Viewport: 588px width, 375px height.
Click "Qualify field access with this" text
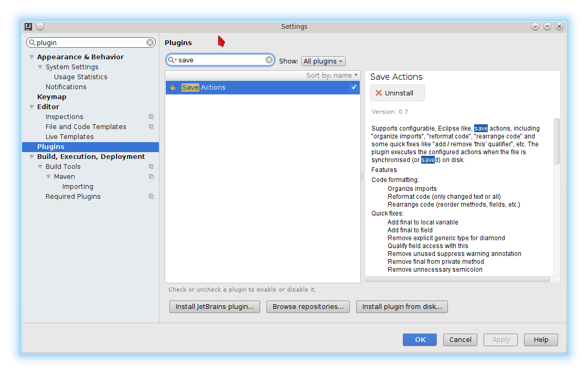[x=428, y=246]
